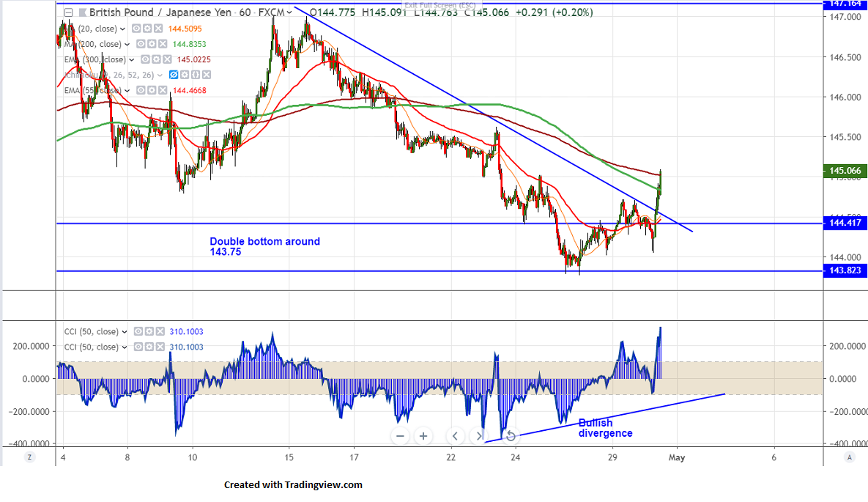Select the 143.823 horizontal line price label
Viewport: 868px width, 502px height.
(x=845, y=270)
